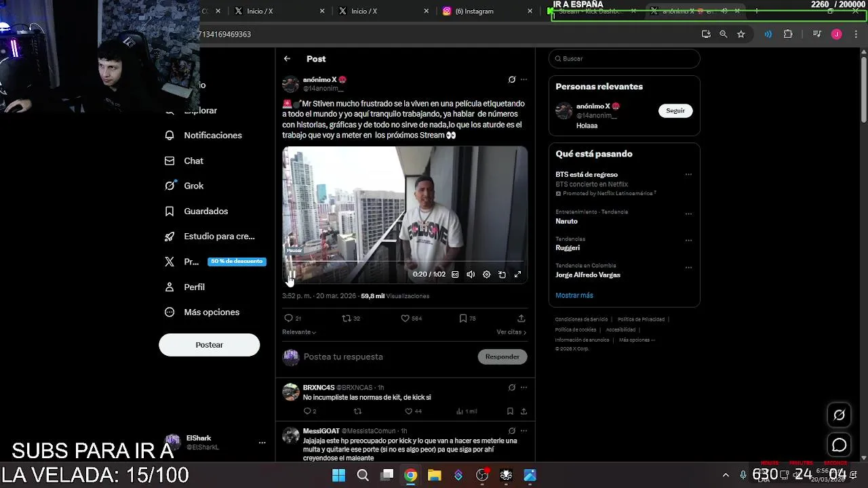Repost the post with 32 reposts
The image size is (868, 488).
coord(351,318)
